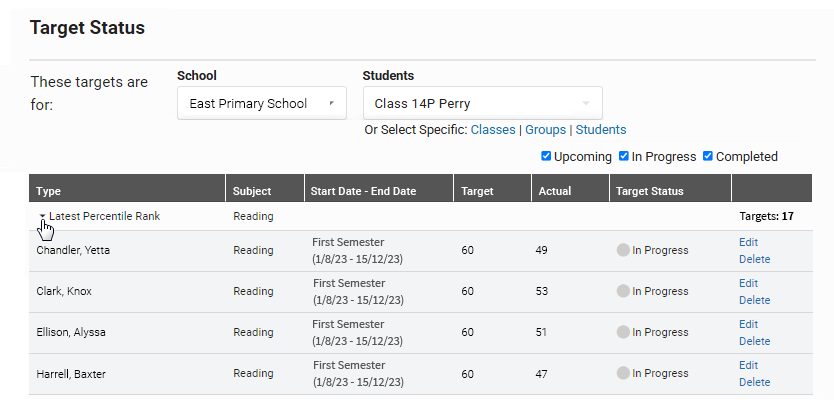Click actual value 49 for Chandler

click(541, 250)
